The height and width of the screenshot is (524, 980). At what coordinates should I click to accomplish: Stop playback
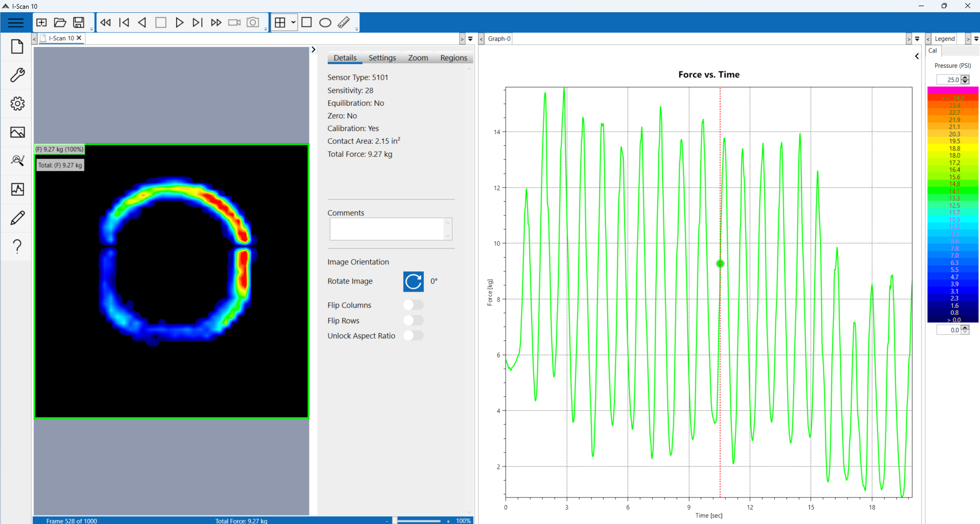pos(161,22)
